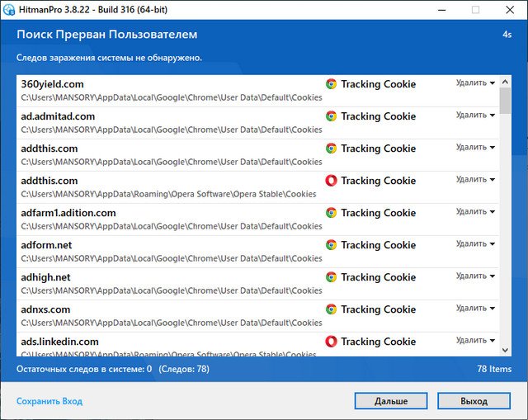Close the HitmanPro window
The height and width of the screenshot is (420, 528).
510,10
